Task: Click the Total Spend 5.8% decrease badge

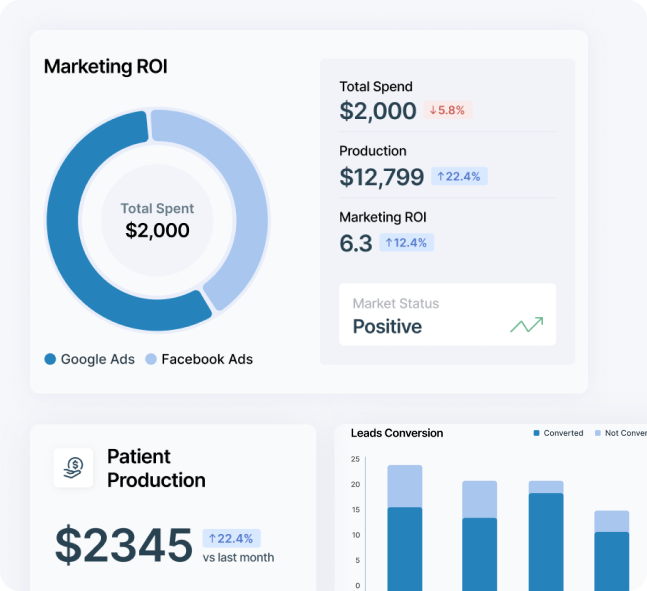Action: pos(447,110)
